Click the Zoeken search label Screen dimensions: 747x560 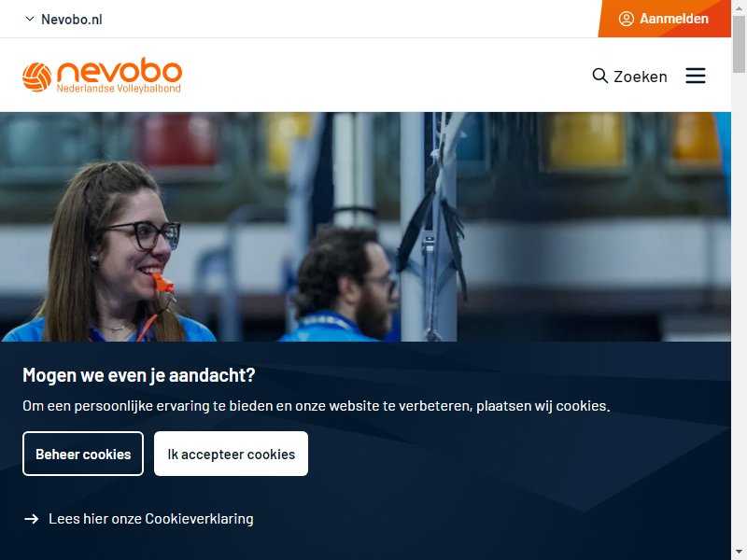pos(641,77)
